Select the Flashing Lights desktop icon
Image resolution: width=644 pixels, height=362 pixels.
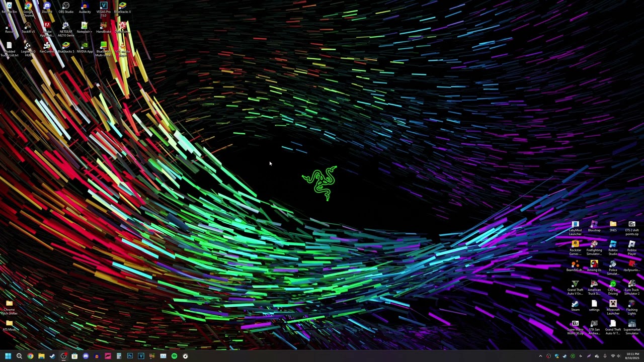[632, 308]
